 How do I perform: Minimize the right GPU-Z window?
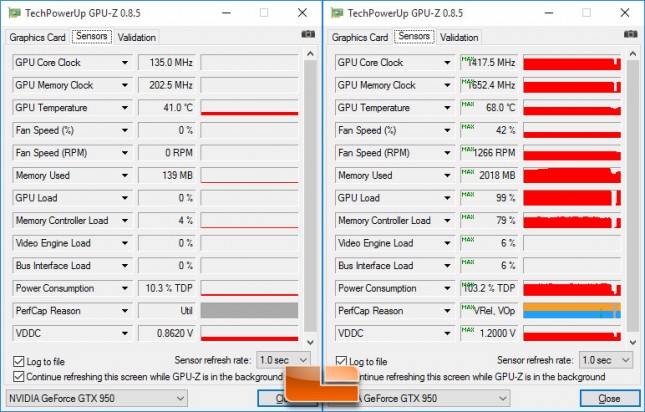(x=549, y=13)
